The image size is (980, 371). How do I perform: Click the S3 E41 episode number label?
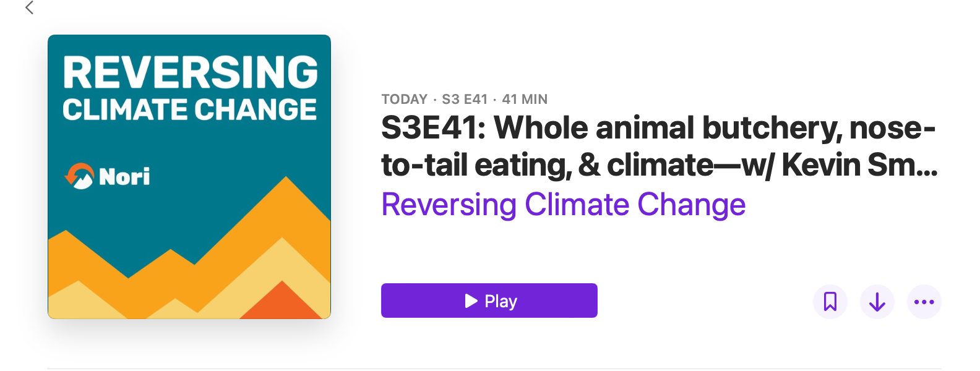pyautogui.click(x=465, y=100)
